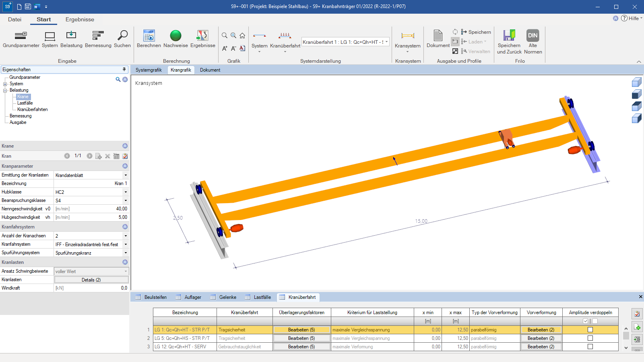Decrease graphic text size with A-
Image resolution: width=644 pixels, height=362 pixels.
pos(233,48)
